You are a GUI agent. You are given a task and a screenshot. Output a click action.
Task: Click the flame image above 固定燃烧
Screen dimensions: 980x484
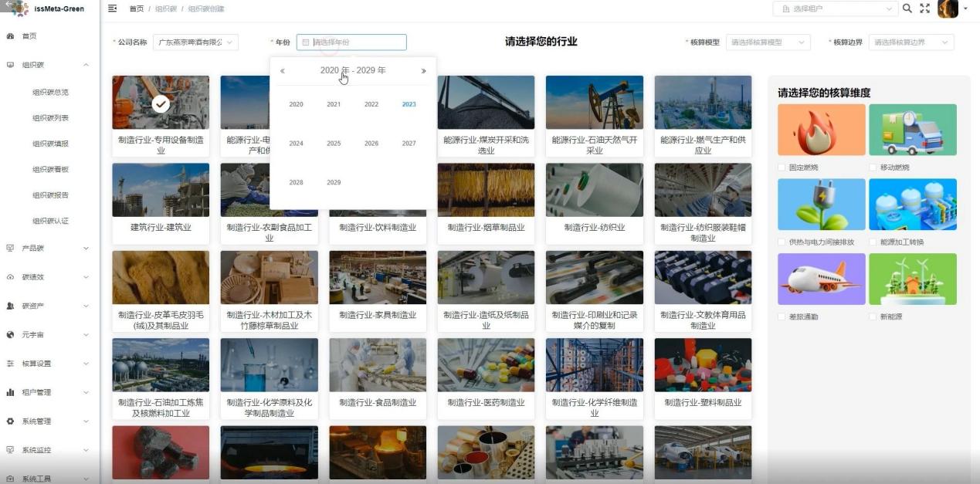pyautogui.click(x=821, y=130)
